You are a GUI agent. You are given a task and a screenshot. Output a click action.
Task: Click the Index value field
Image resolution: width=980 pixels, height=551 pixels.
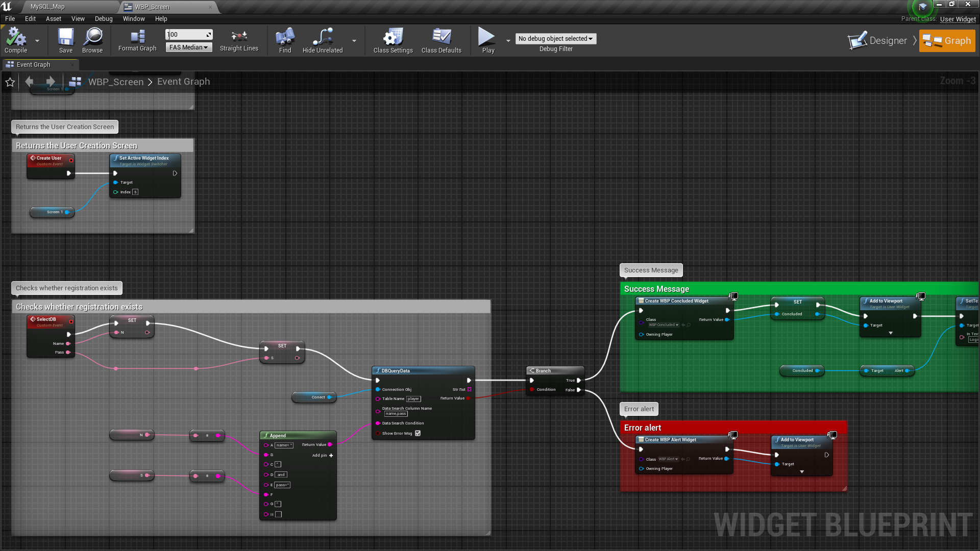pyautogui.click(x=135, y=192)
